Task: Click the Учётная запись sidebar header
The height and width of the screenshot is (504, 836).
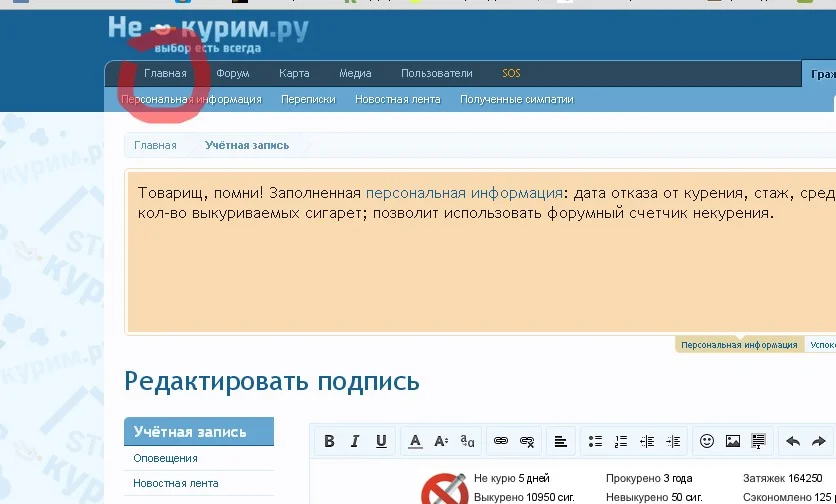Action: click(x=199, y=431)
